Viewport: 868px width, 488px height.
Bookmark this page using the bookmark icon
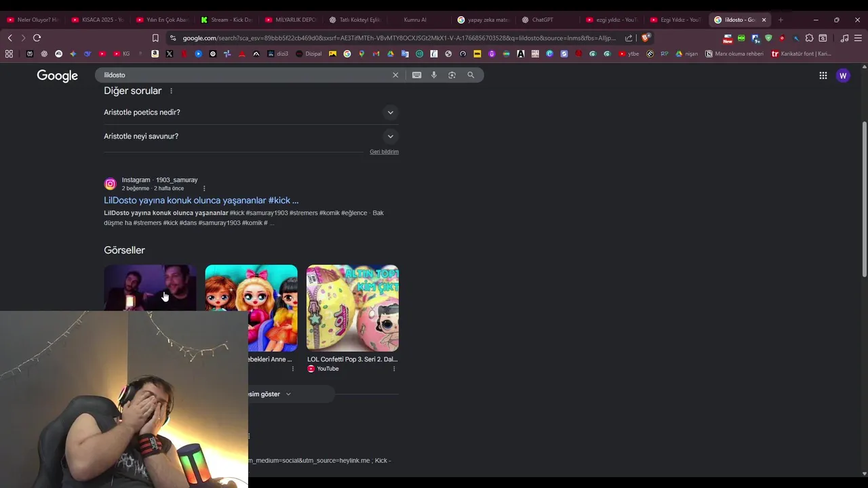pos(155,38)
